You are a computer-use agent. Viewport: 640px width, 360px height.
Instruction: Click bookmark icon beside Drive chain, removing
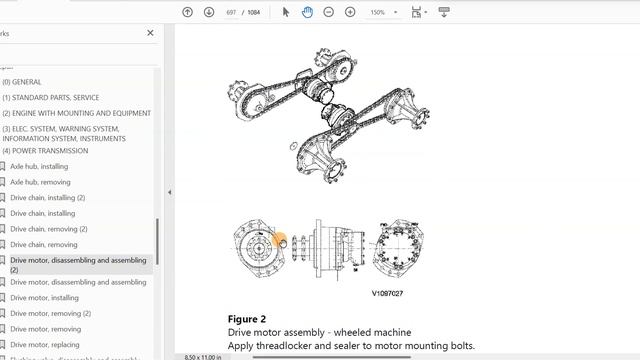pos(2,244)
